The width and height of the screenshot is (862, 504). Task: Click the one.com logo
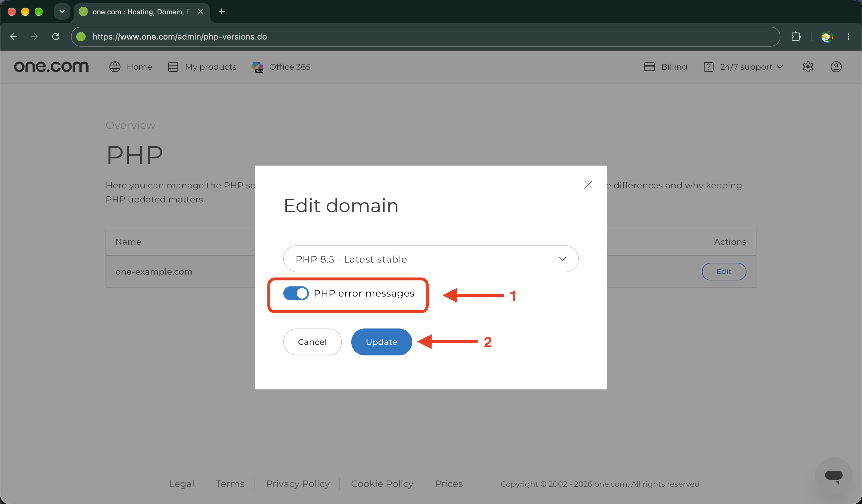(x=51, y=66)
